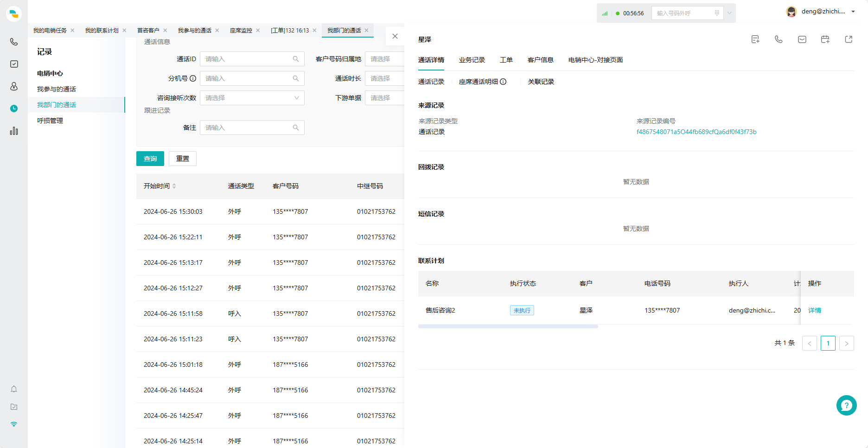Click search icon in 备注 field
868x448 pixels.
coord(296,128)
